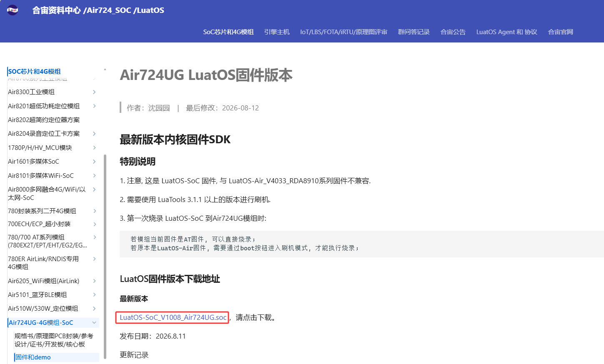Select the LuatOS Agent 和 协议 nav tab
The image size is (604, 364).
point(507,32)
